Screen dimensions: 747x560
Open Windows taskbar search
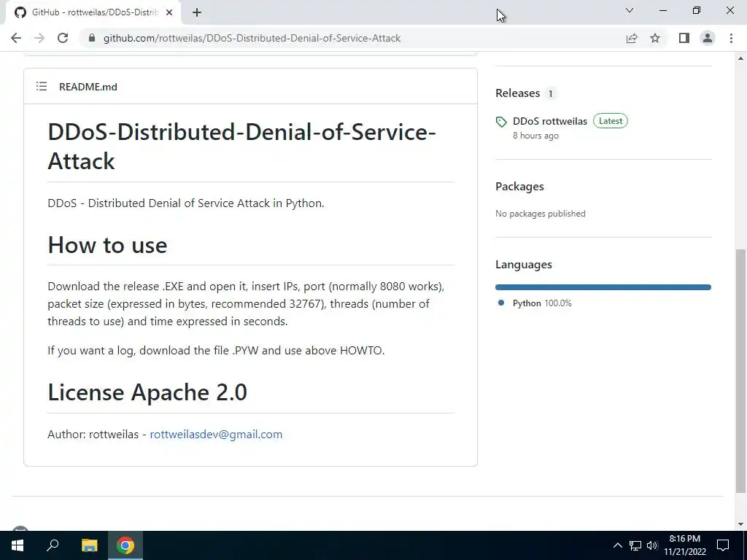pyautogui.click(x=53, y=545)
